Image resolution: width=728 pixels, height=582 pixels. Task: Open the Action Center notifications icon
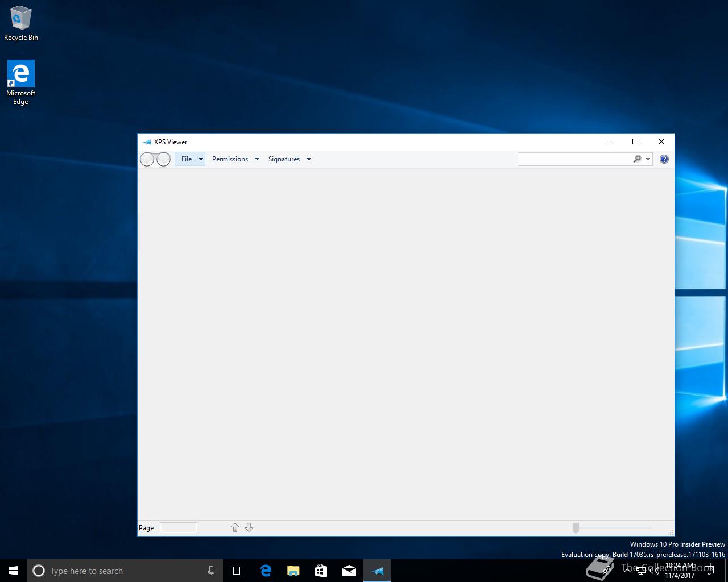point(709,571)
